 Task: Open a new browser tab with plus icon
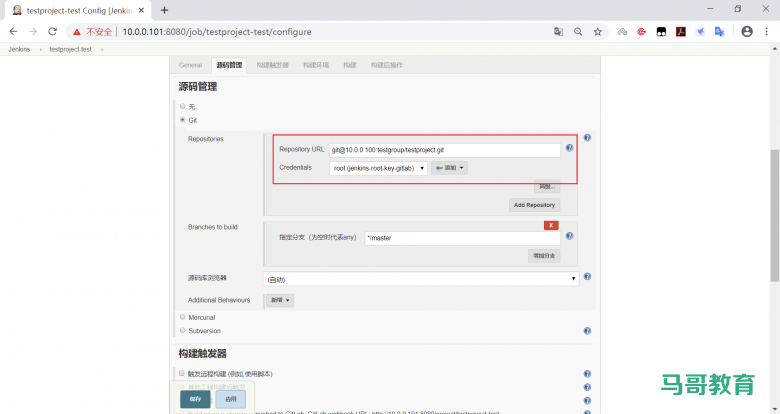coord(165,10)
